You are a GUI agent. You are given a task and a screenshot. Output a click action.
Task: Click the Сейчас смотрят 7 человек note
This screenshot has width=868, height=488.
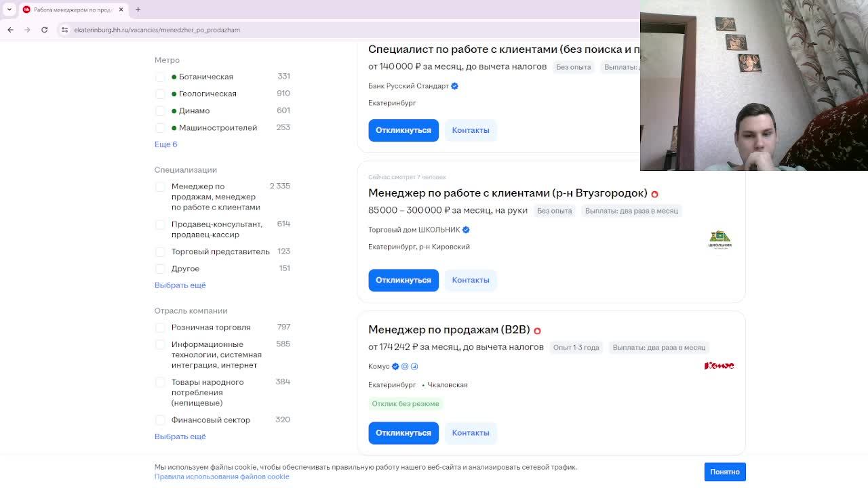[x=407, y=177]
